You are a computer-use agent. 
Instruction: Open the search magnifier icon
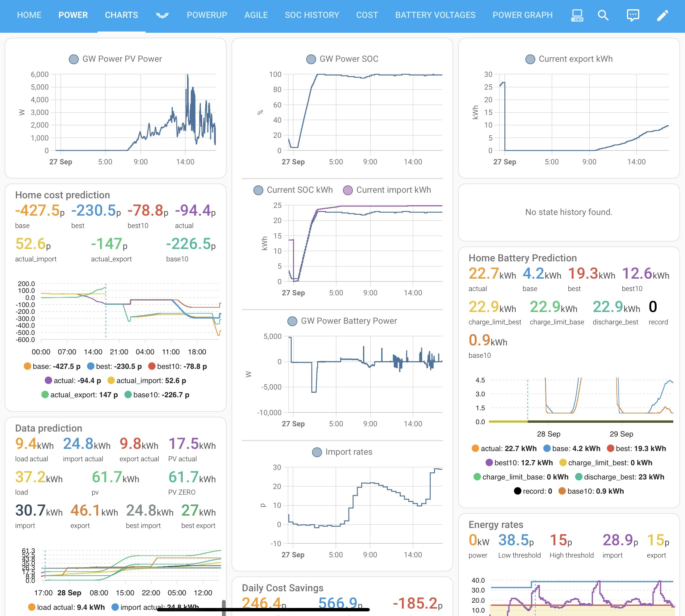tap(603, 15)
